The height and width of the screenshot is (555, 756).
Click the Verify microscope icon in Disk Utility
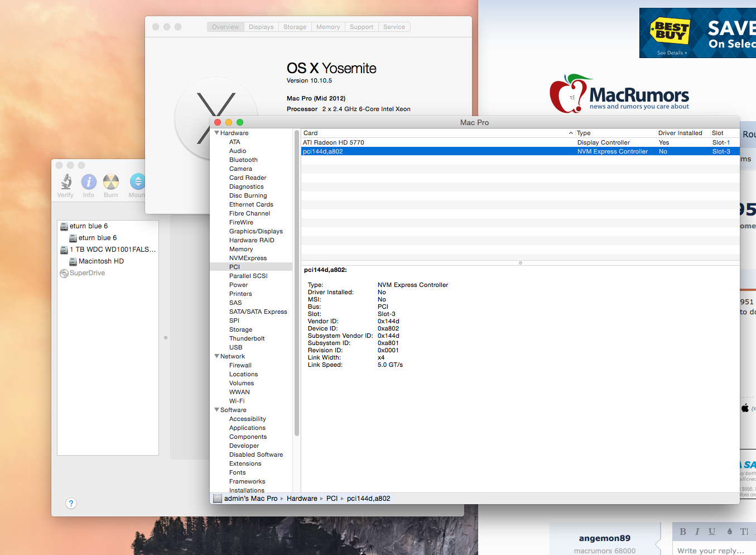66,181
